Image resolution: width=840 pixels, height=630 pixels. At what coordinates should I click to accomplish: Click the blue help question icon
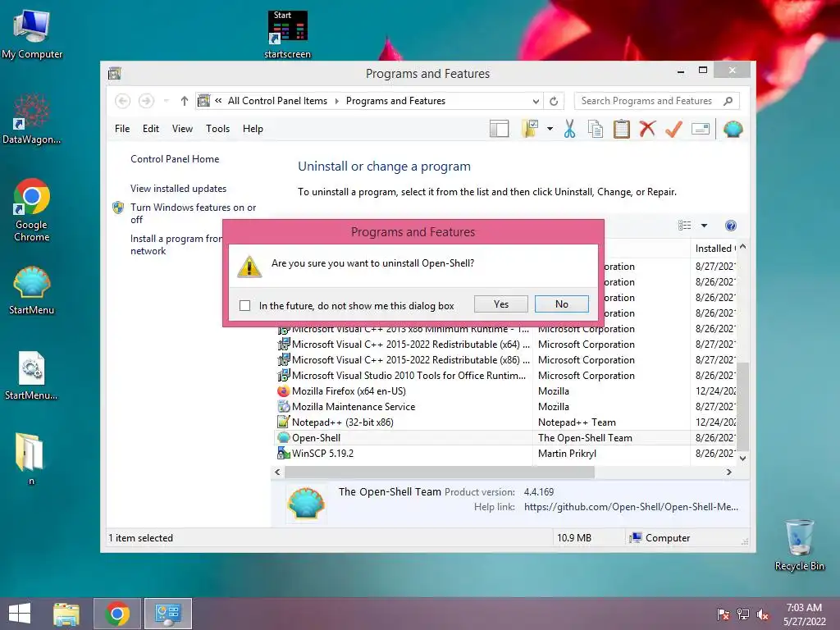point(731,226)
